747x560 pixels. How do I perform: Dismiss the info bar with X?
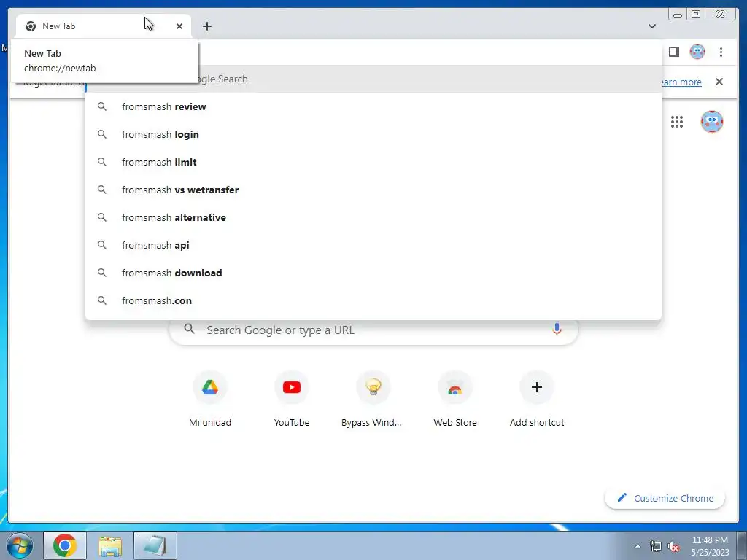coord(719,82)
